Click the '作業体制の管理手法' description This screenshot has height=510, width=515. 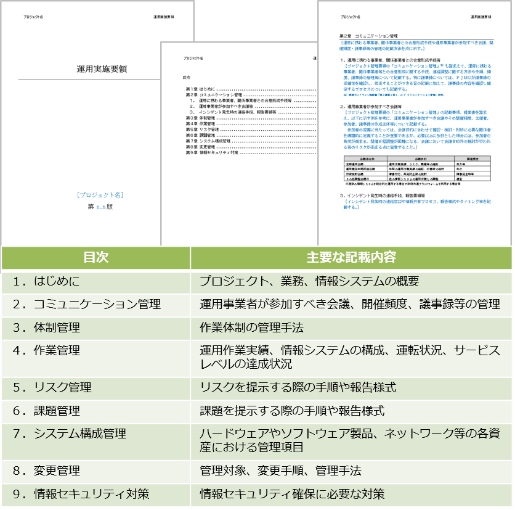[x=251, y=328]
